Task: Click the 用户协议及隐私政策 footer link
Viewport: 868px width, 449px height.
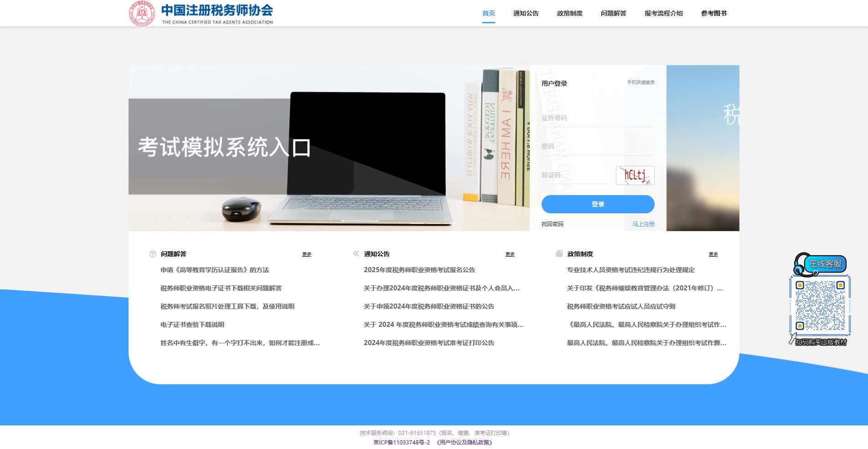Action: point(464,442)
